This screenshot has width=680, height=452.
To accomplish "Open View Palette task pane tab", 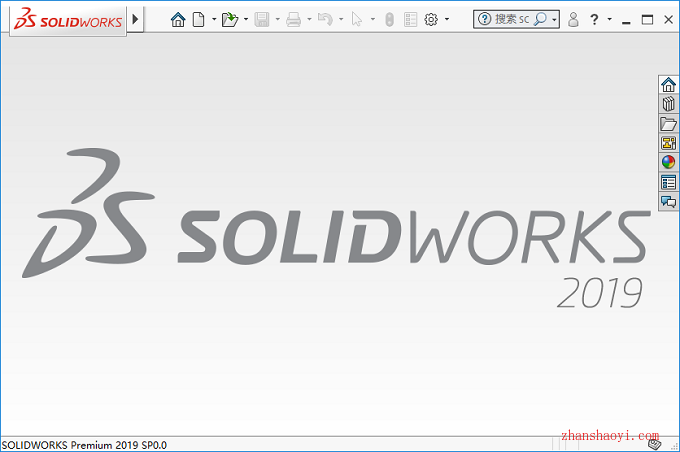I will (668, 143).
